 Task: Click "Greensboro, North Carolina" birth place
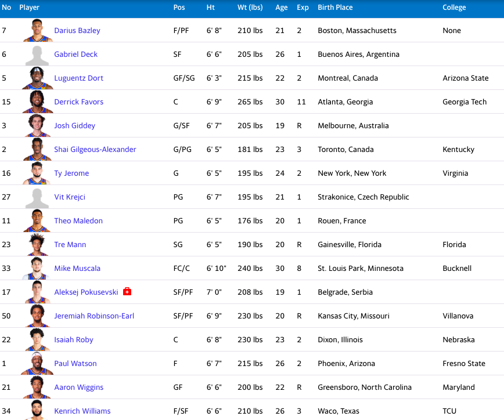click(x=365, y=387)
